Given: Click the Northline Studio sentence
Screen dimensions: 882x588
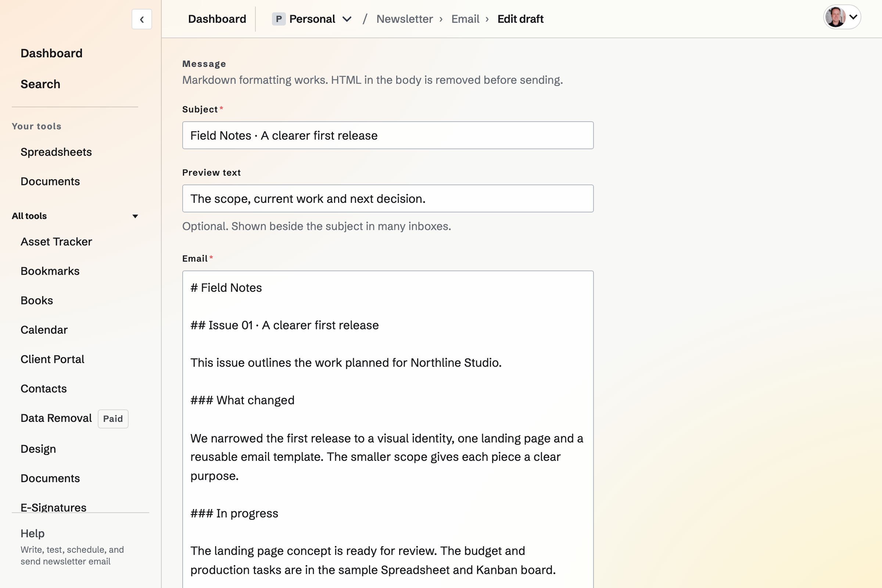Looking at the screenshot, I should click(x=346, y=363).
